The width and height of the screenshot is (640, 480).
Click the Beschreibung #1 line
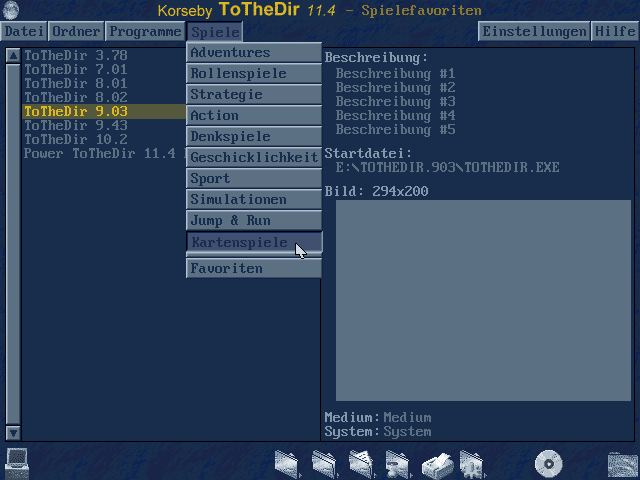(395, 73)
